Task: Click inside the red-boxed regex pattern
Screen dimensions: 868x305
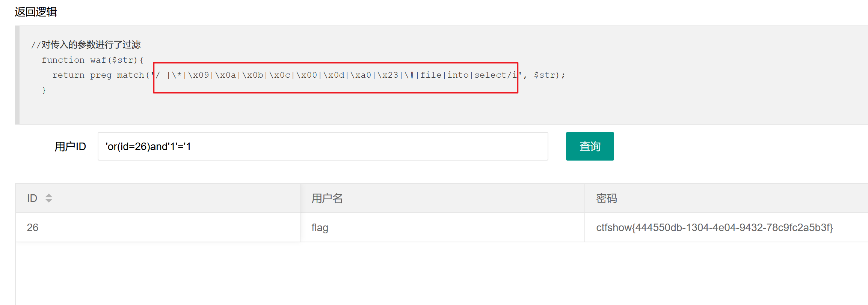Action: [x=300, y=75]
